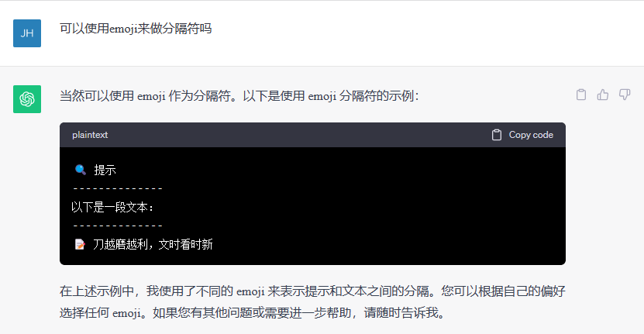Copy the assistant reply with the clipboard icon
Viewport: 644px width, 334px height.
(580, 95)
